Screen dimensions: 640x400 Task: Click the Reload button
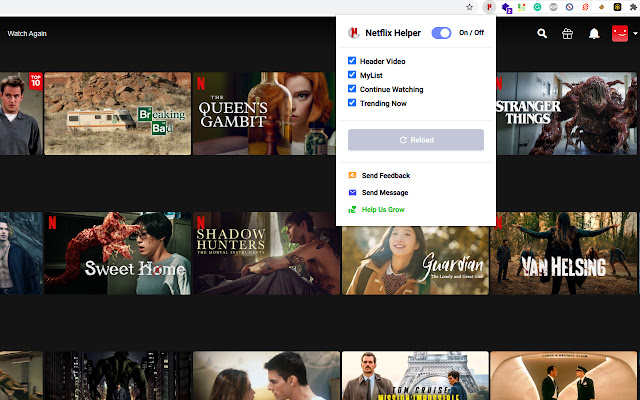coord(416,140)
